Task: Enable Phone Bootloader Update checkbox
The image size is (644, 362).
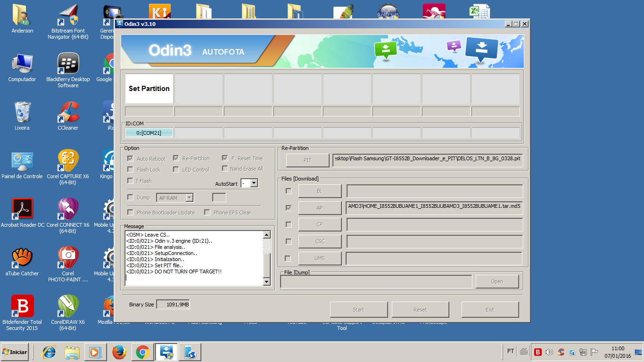Action: (131, 213)
